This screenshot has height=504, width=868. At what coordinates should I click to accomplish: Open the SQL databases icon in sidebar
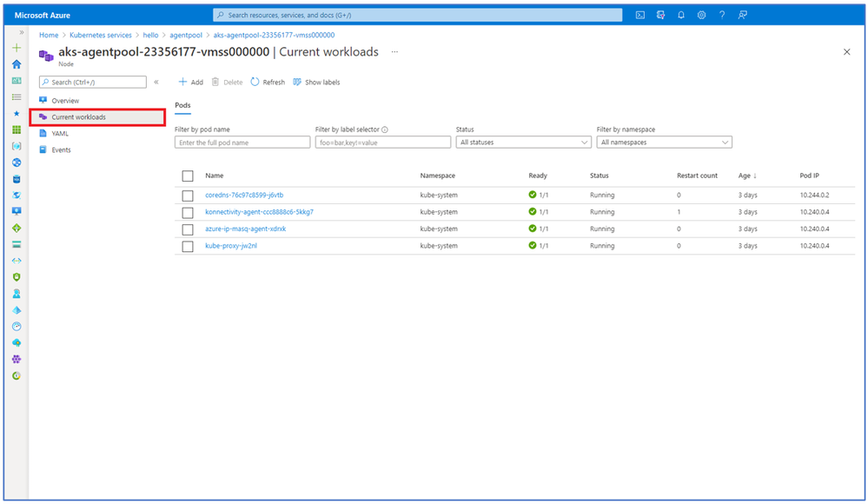(x=17, y=179)
